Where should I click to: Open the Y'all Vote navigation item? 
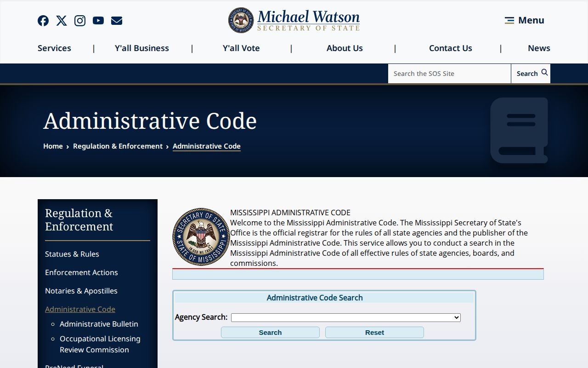tap(241, 48)
